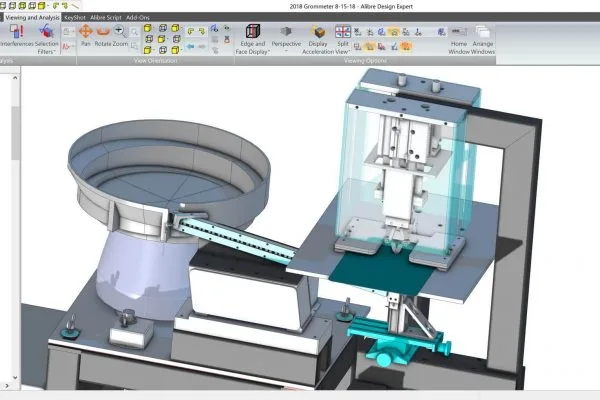Click the Pan label under the orange arrows

click(x=86, y=44)
